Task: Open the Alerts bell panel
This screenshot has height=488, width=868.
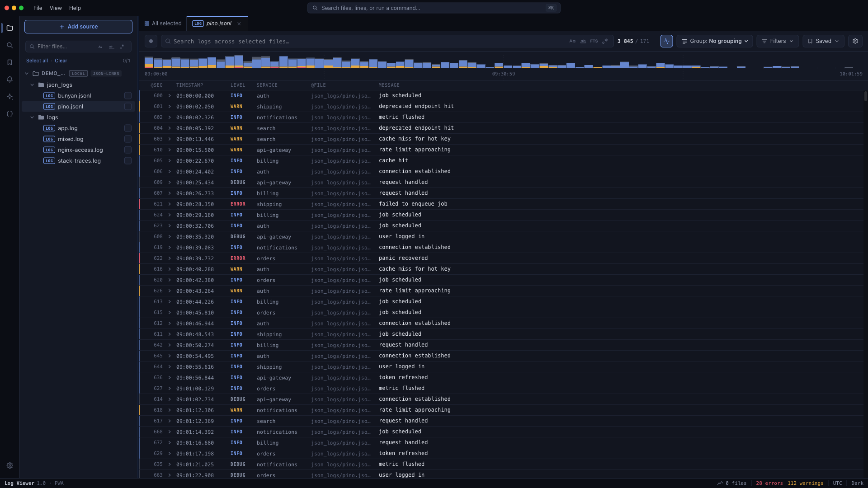Action: (x=9, y=80)
